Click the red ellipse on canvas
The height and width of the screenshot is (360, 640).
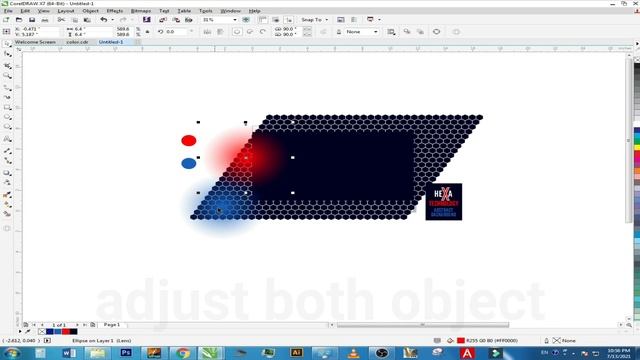[189, 140]
